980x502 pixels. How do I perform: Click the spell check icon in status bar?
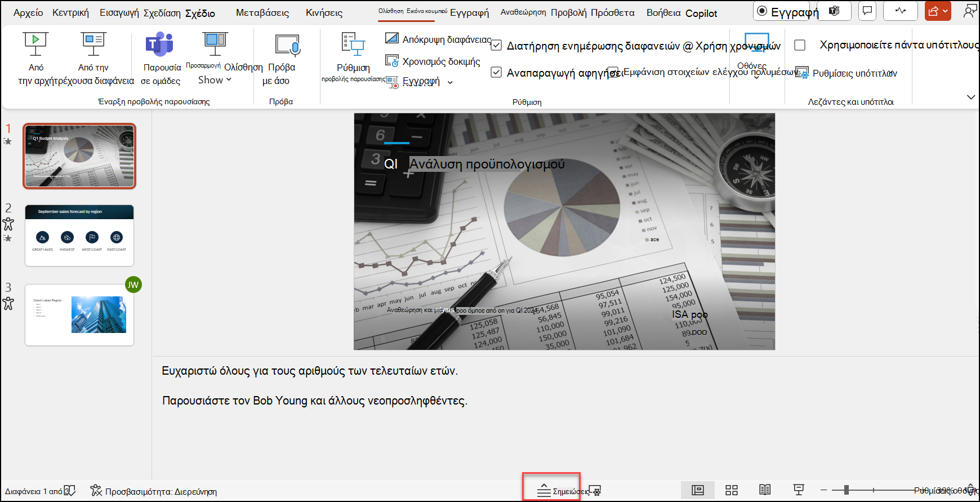click(70, 491)
